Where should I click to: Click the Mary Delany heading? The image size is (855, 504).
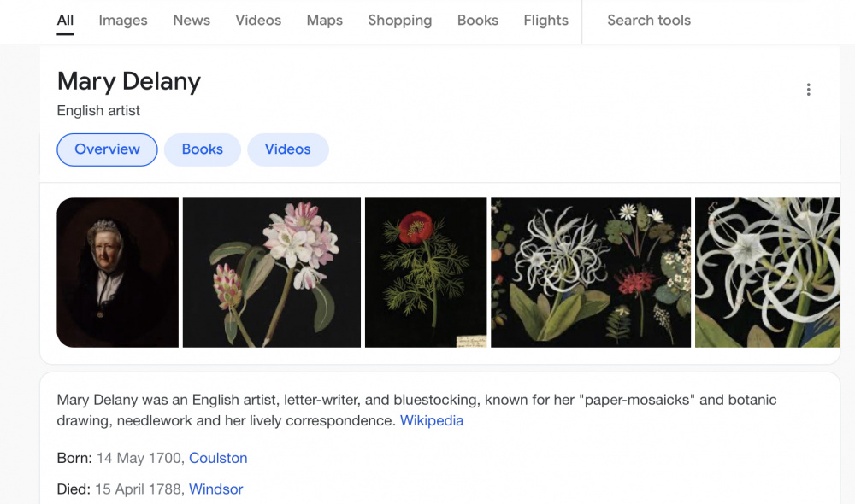129,81
